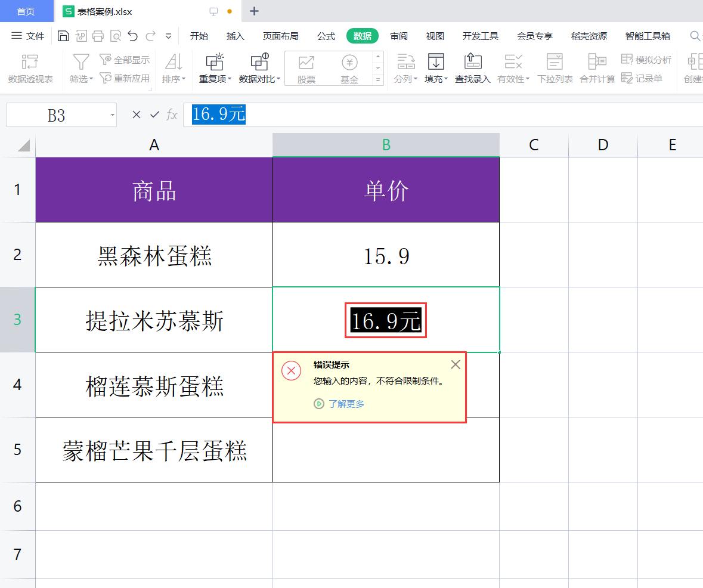The width and height of the screenshot is (703, 588).
Task: Click the 了解更多 link in error tooltip
Action: [346, 404]
